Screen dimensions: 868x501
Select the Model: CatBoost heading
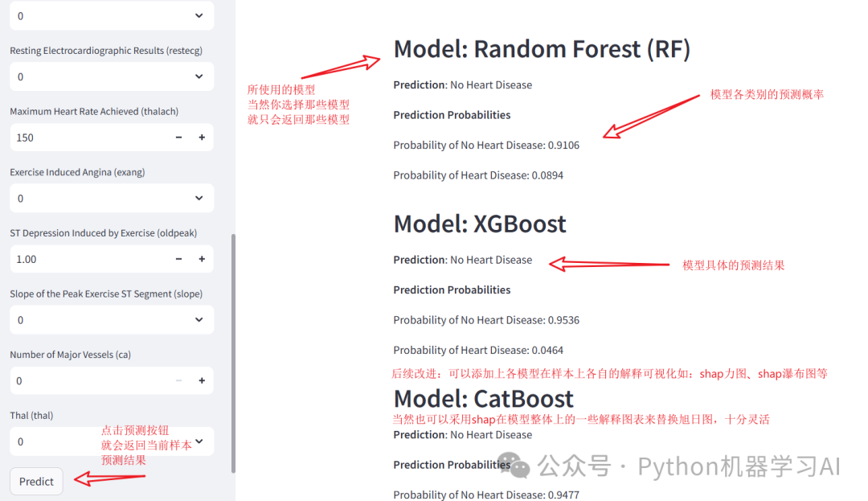click(483, 399)
